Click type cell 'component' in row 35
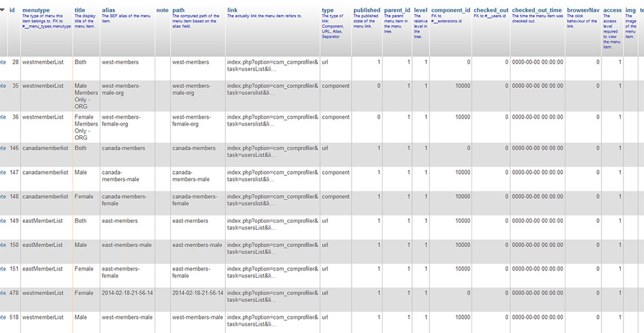 [x=336, y=86]
